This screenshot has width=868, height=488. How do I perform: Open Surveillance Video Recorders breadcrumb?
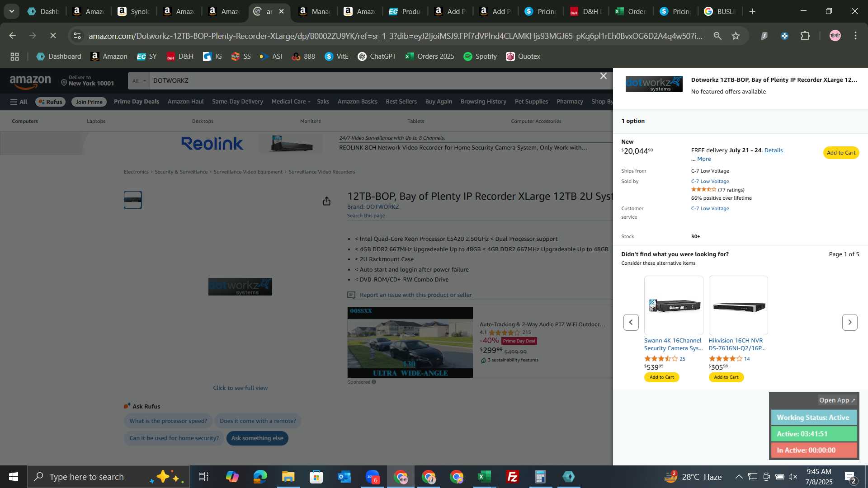(x=321, y=172)
